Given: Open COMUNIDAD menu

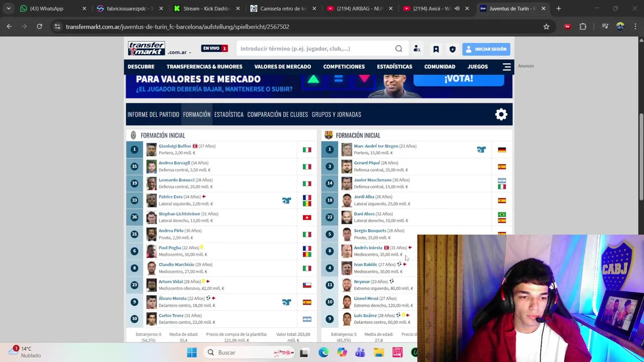Looking at the screenshot, I should (x=440, y=66).
